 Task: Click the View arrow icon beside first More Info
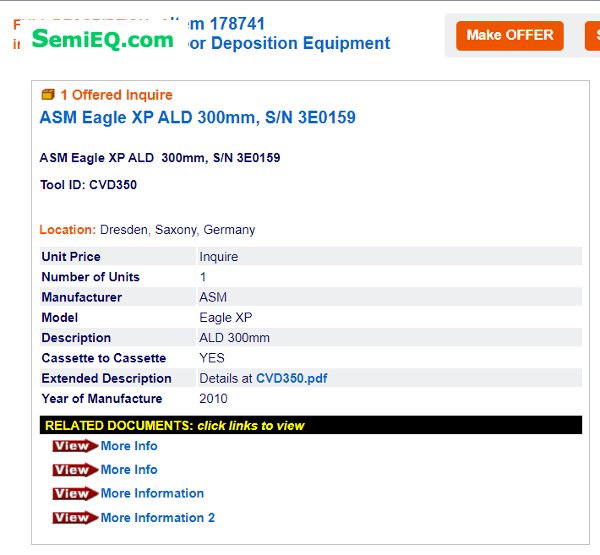point(75,446)
